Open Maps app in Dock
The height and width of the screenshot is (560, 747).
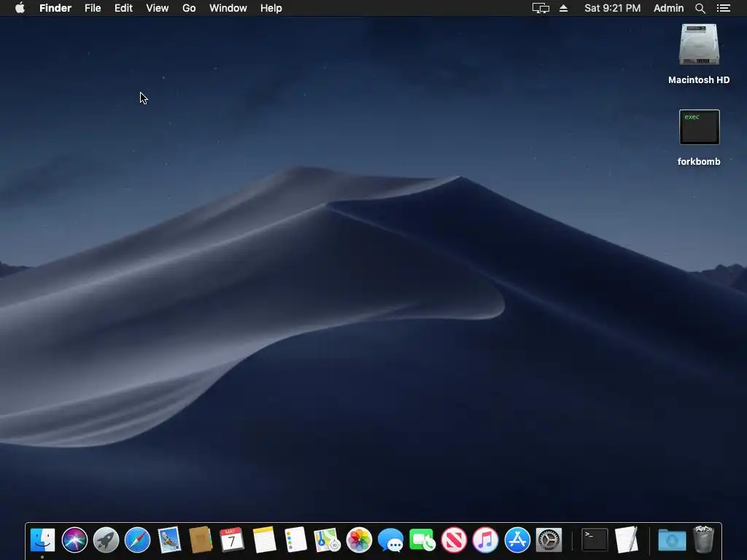(x=328, y=540)
